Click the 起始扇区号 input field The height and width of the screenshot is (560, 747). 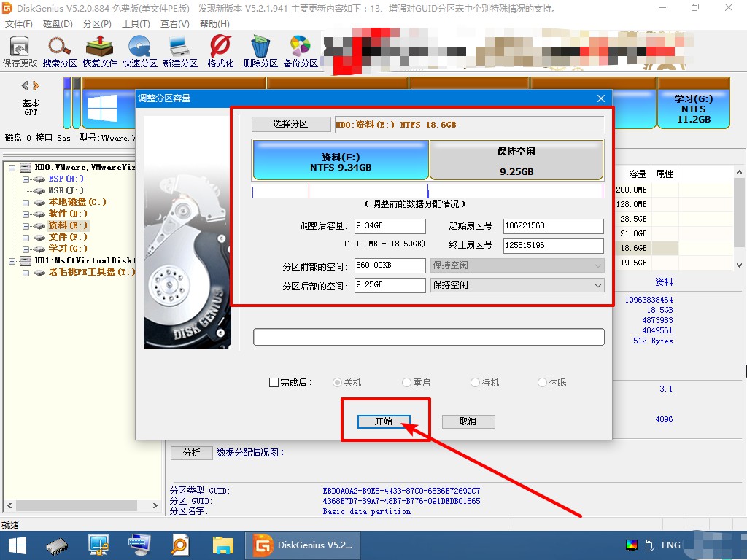point(553,226)
